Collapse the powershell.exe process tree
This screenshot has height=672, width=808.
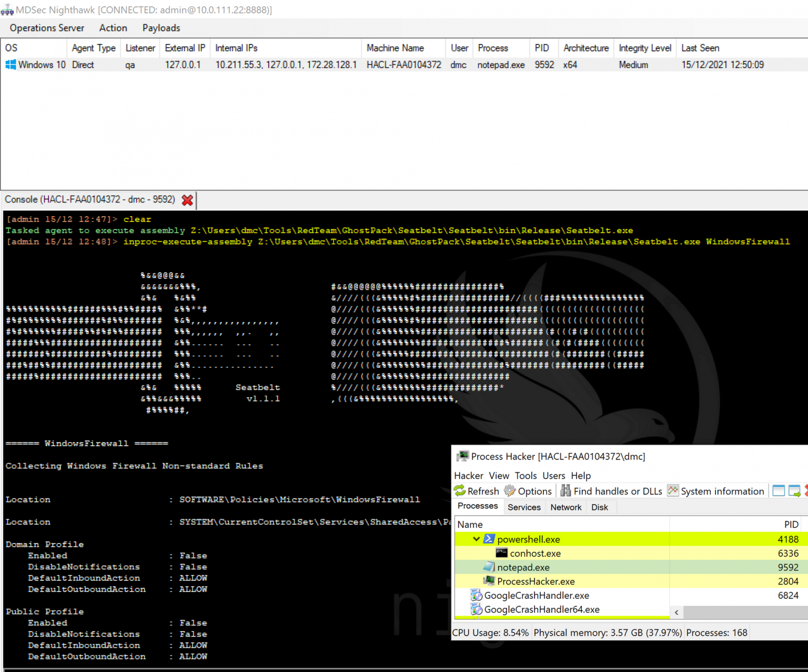tap(476, 539)
